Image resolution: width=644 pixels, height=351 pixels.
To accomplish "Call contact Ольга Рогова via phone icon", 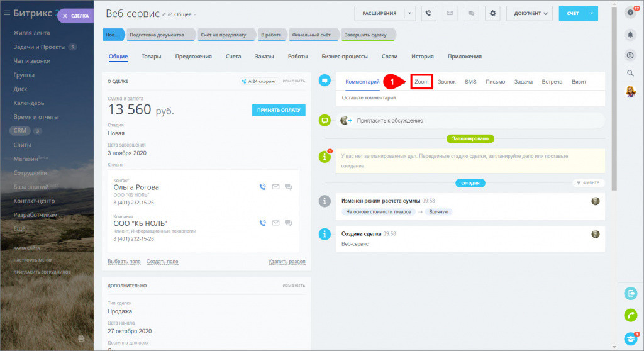I will [262, 187].
